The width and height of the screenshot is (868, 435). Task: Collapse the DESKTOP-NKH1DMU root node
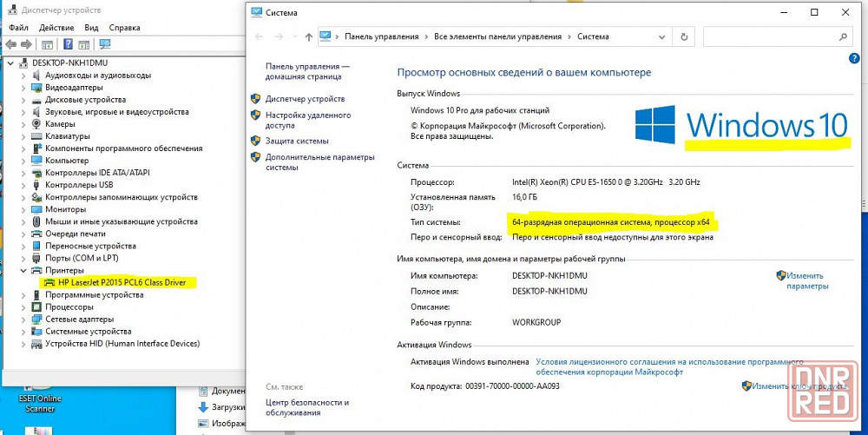tap(11, 63)
